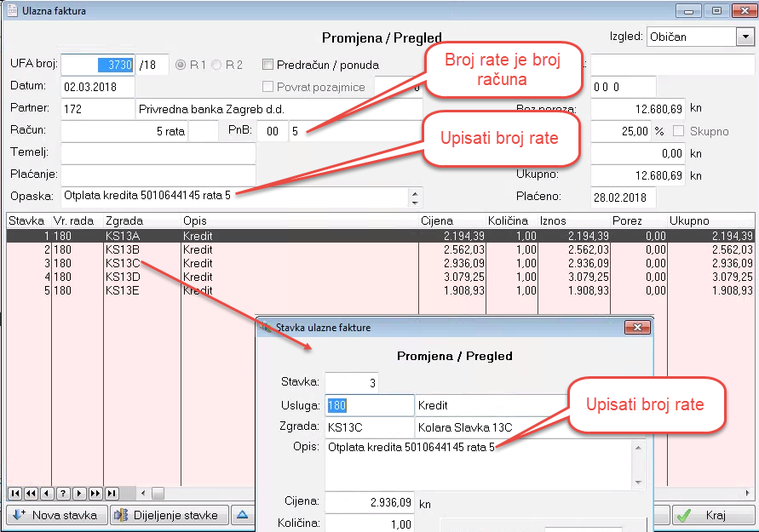Click the table horizontal scrollbar thumb
Viewport: 759px width, 532px height.
tap(158, 494)
